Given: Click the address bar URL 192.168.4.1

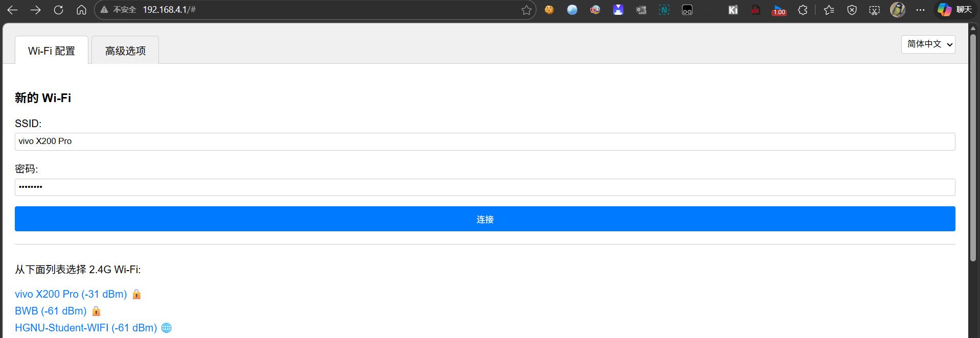Looking at the screenshot, I should [x=169, y=10].
